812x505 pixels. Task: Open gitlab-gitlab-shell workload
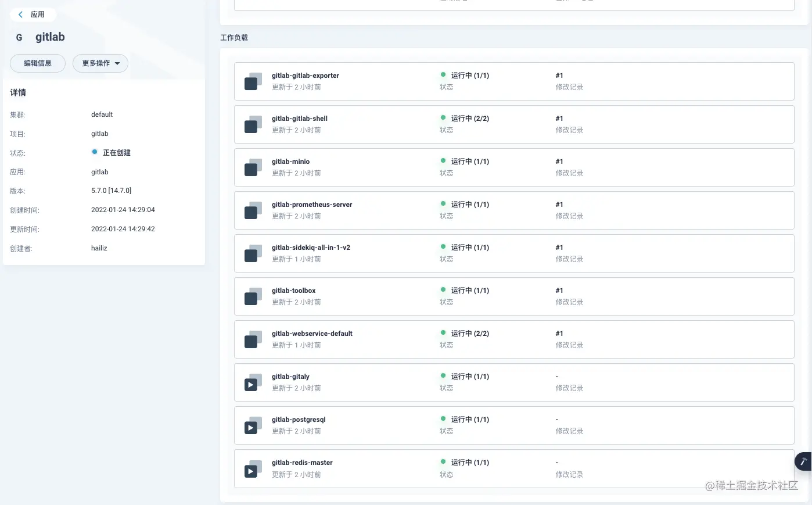(299, 119)
